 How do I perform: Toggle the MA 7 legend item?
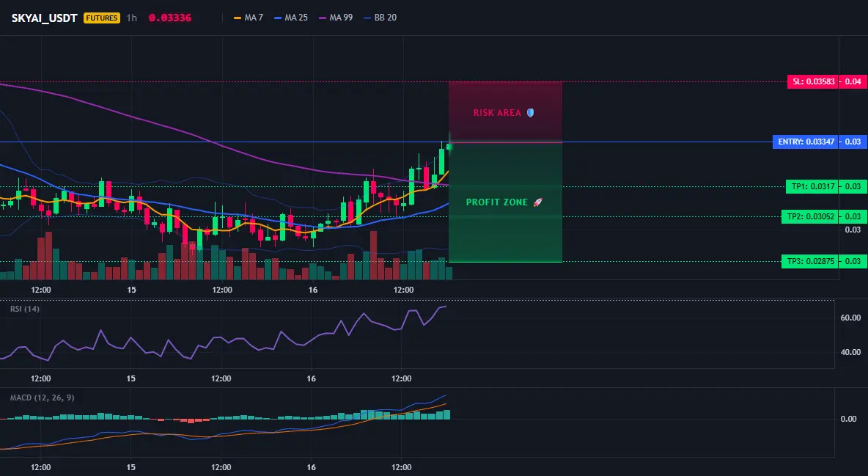249,18
